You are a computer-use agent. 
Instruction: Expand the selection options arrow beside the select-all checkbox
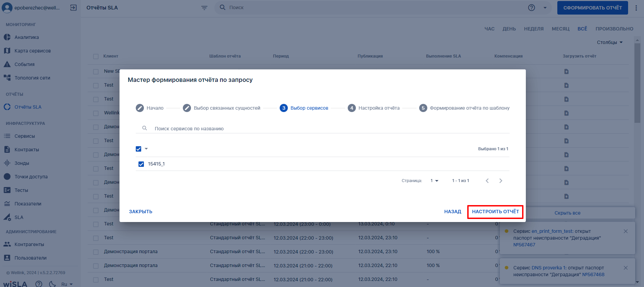146,149
